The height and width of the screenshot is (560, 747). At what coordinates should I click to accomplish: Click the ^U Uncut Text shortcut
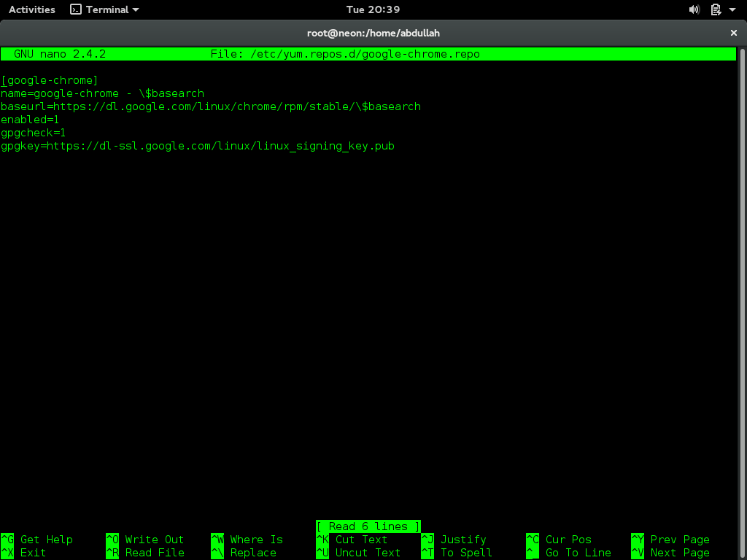coord(358,553)
